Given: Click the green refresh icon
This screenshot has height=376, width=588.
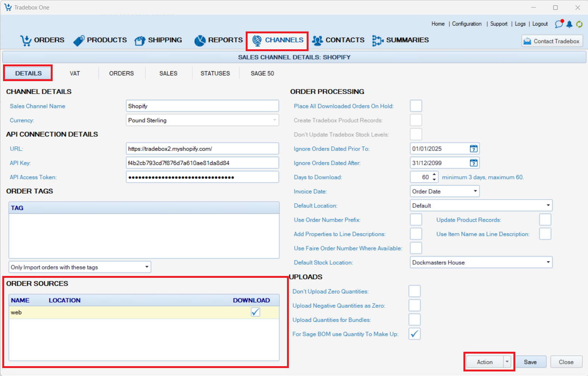Looking at the screenshot, I should coord(579,24).
